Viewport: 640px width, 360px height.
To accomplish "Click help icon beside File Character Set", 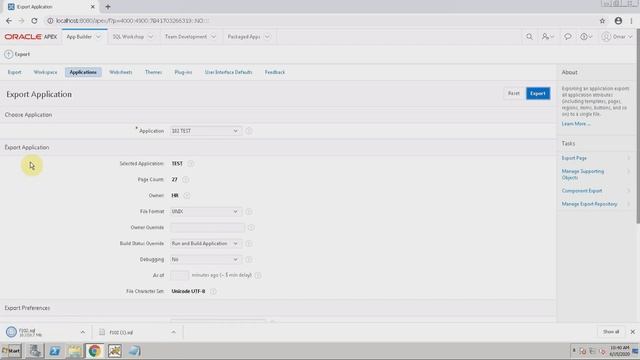I will 213,291.
